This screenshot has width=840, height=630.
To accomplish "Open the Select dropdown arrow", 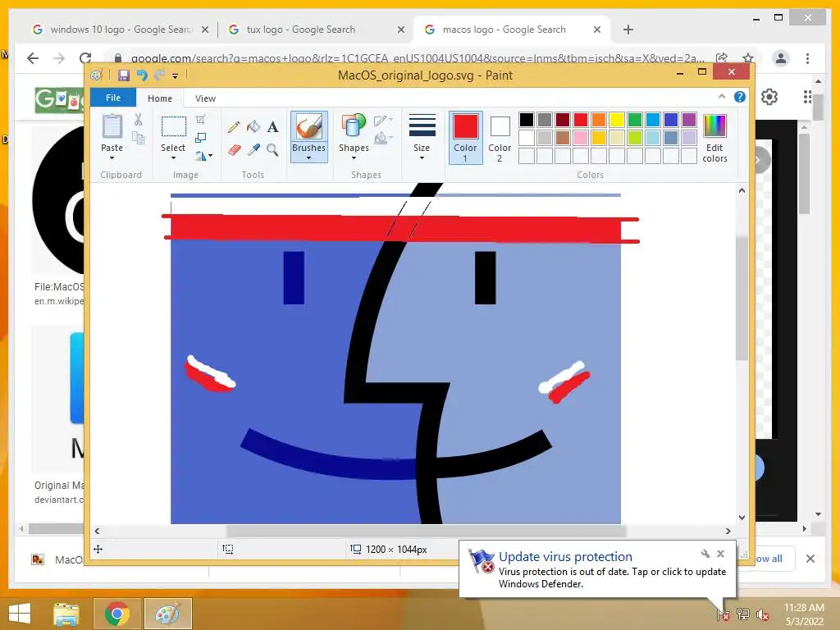I will (173, 158).
